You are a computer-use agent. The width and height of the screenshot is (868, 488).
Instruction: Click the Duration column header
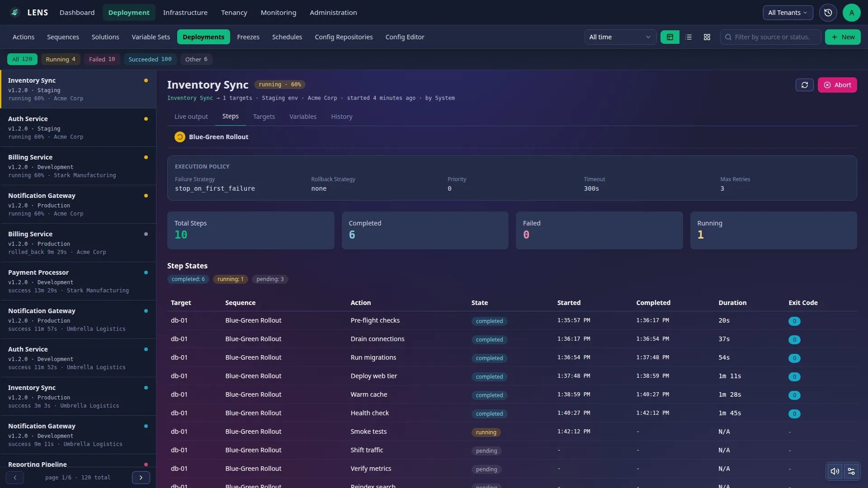pyautogui.click(x=732, y=303)
